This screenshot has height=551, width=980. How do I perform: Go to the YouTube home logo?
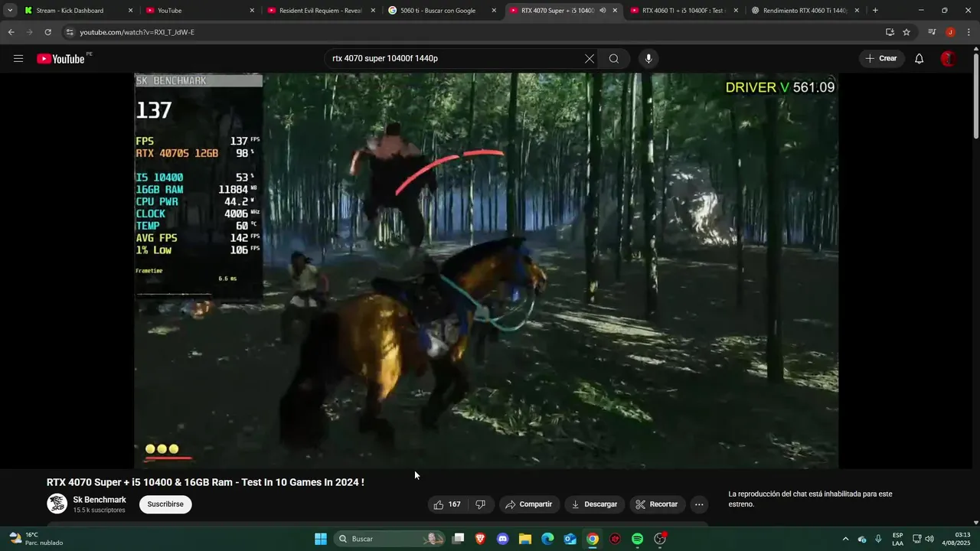click(60, 59)
